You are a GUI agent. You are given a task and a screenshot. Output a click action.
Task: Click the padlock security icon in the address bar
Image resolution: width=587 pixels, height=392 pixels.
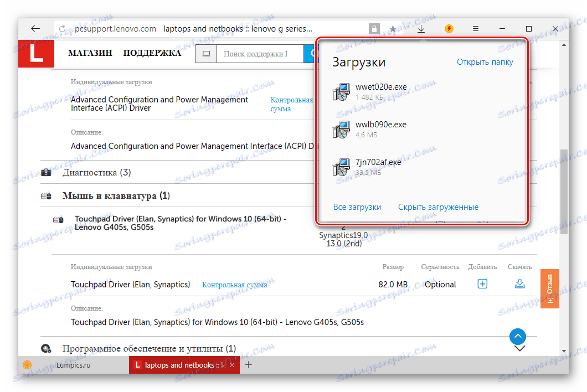[x=374, y=28]
